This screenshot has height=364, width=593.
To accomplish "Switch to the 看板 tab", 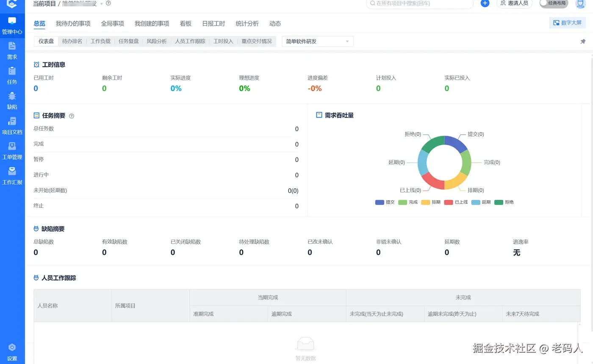I will point(186,24).
